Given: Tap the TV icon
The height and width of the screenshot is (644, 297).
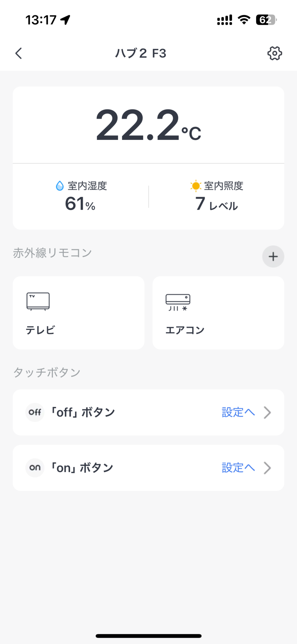Looking at the screenshot, I should coord(38,301).
